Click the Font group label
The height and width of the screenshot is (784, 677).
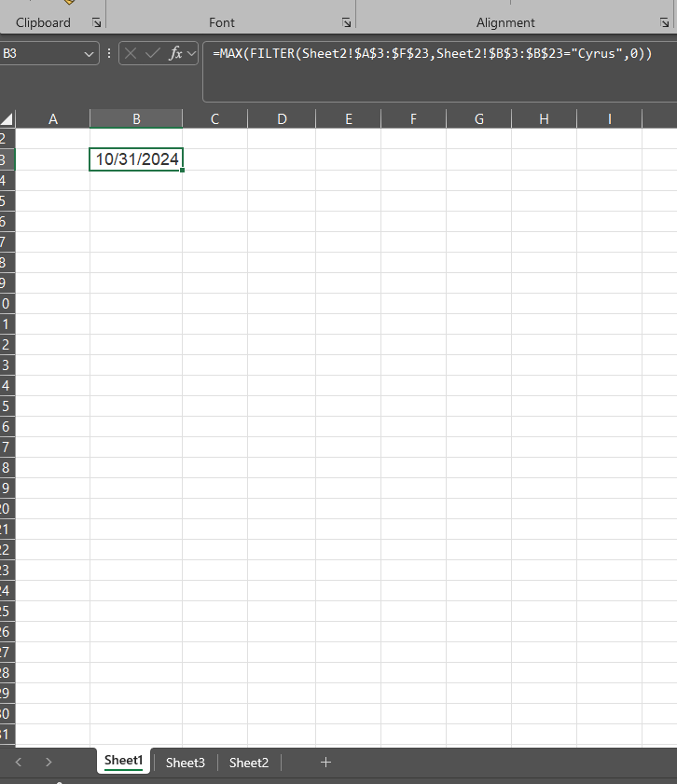click(222, 22)
